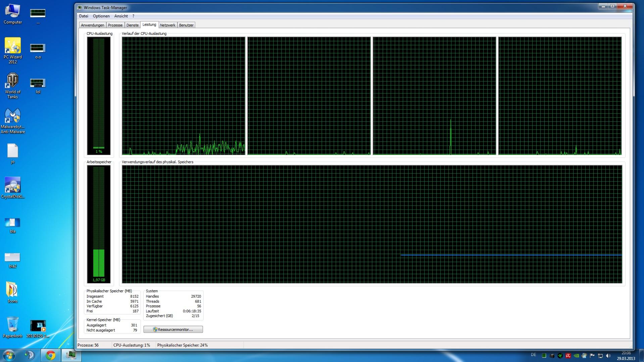Open the Datei menu

point(84,16)
